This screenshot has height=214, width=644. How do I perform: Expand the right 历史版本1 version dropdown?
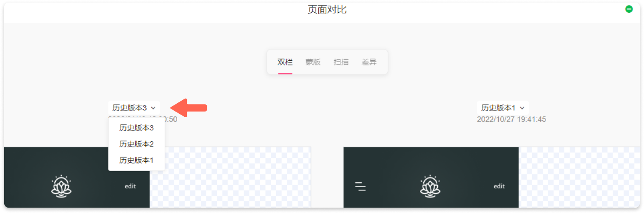502,108
